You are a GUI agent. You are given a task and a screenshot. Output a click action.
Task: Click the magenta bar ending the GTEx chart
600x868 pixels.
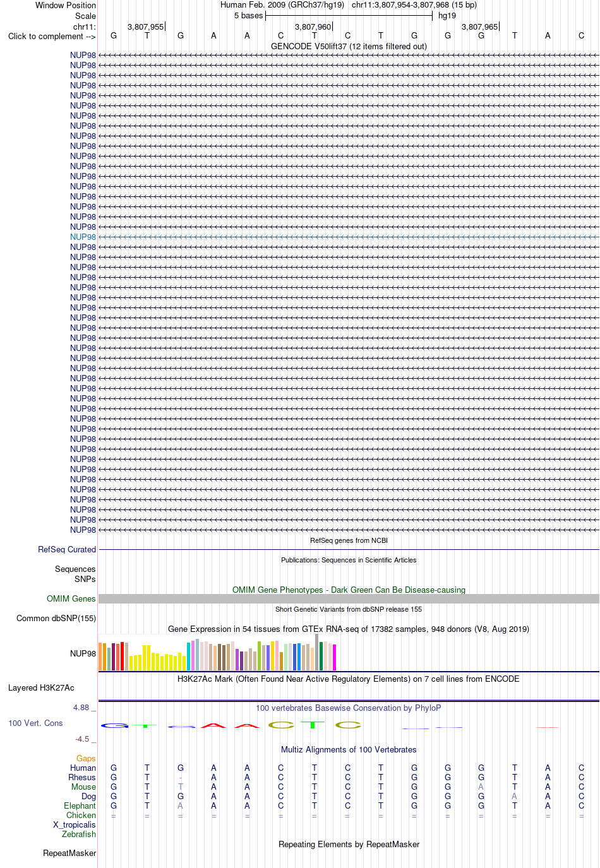[x=335, y=657]
